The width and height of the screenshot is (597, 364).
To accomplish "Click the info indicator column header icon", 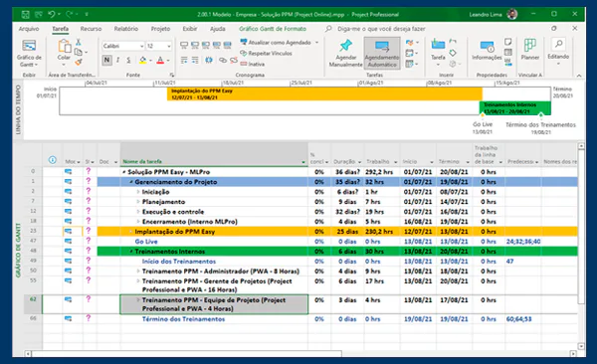I will click(x=53, y=160).
